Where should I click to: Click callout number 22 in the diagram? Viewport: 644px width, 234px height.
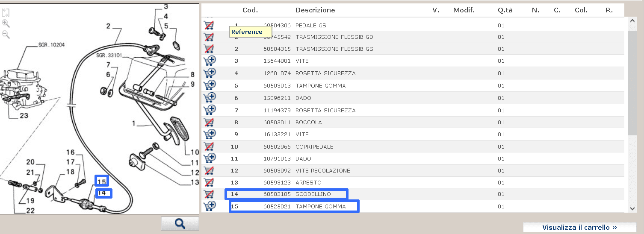30,210
